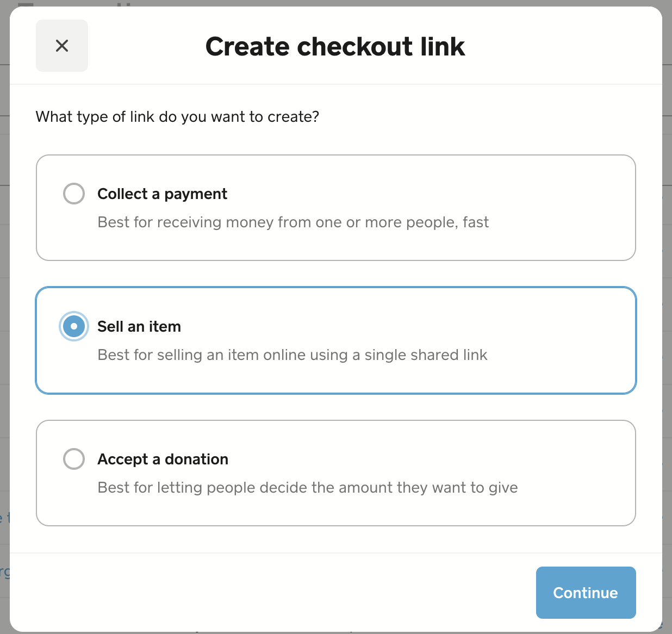Viewport: 672px width, 634px height.
Task: Close the Create checkout link dialog
Action: [62, 46]
